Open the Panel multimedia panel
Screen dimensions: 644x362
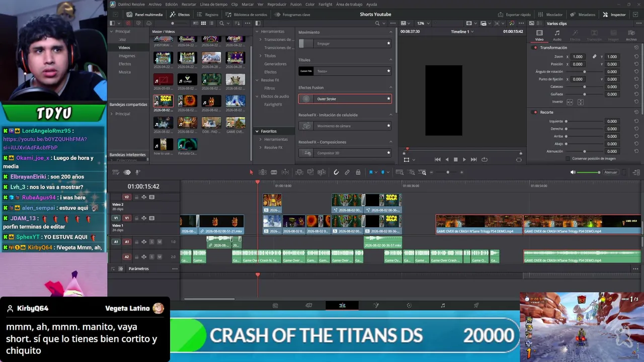144,15
